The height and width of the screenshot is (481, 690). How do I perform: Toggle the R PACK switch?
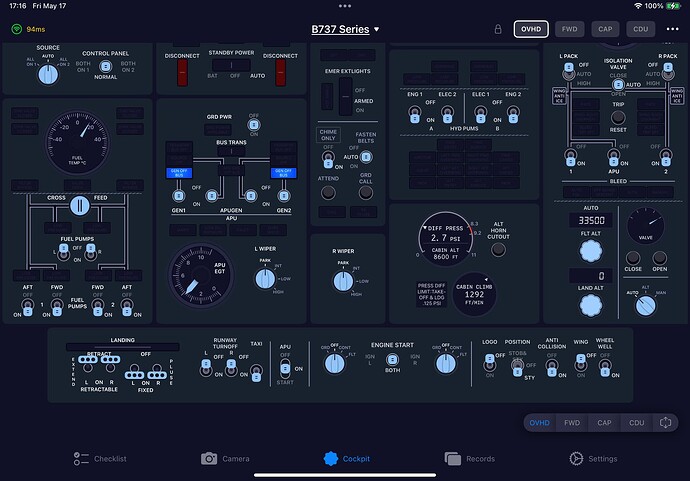[x=668, y=71]
